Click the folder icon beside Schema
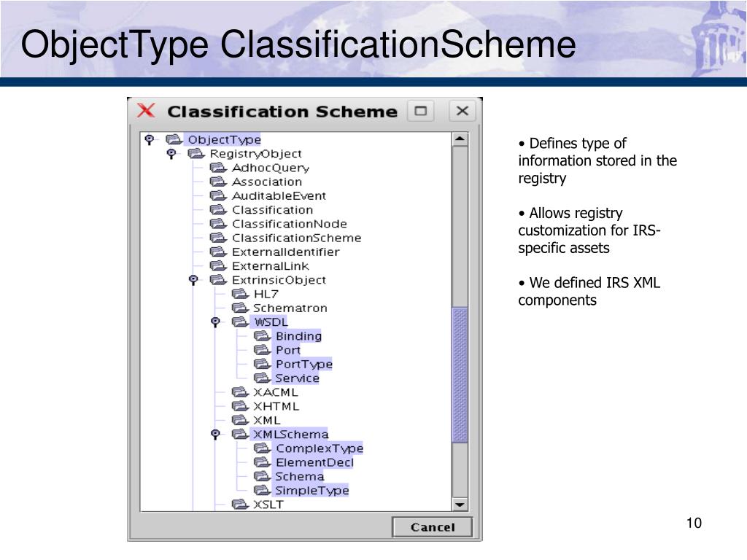747x560 pixels. pos(262,477)
